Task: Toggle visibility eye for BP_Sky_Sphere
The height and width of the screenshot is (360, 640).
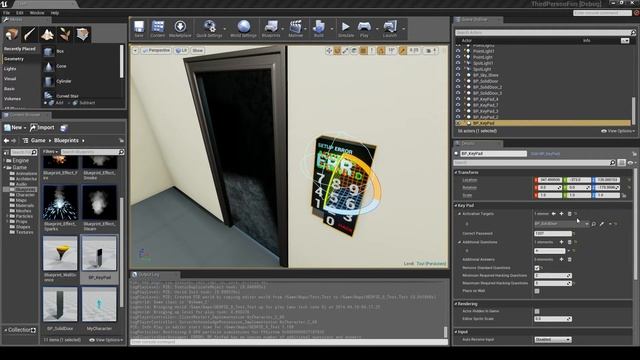Action: click(x=458, y=75)
